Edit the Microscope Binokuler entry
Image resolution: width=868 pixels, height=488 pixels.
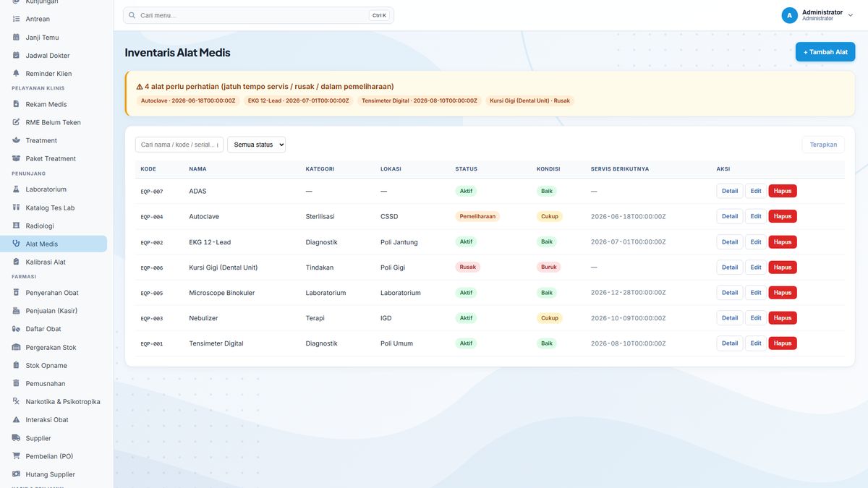(756, 293)
